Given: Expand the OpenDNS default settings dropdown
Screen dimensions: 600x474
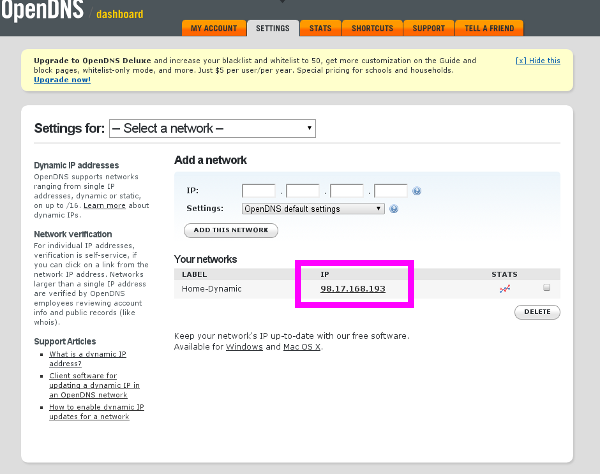Looking at the screenshot, I should click(x=313, y=209).
